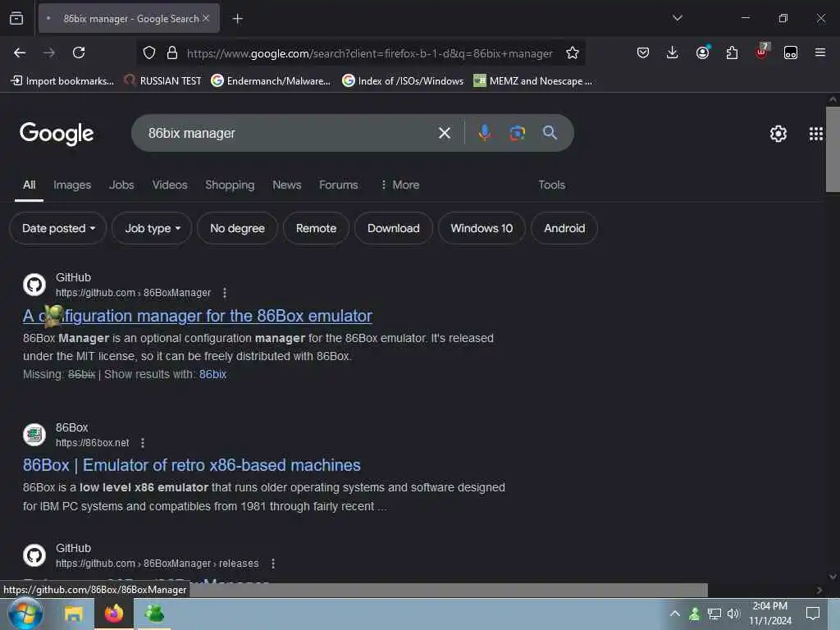Open the volume speaker tray icon
This screenshot has width=840, height=630.
click(733, 614)
